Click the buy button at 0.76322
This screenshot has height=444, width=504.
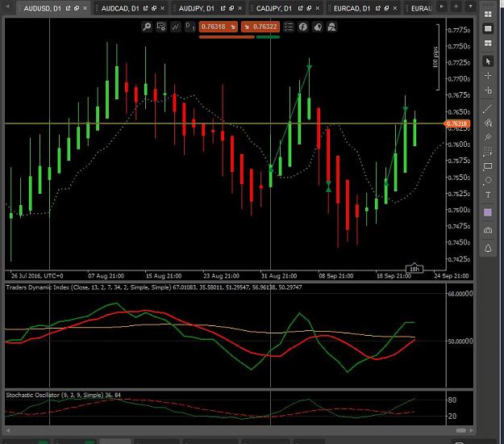coord(260,27)
